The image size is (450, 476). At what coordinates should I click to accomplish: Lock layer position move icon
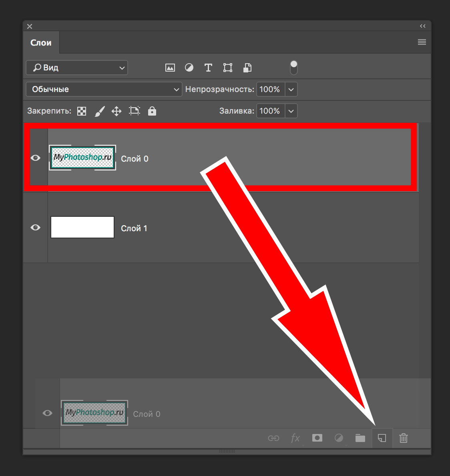117,111
